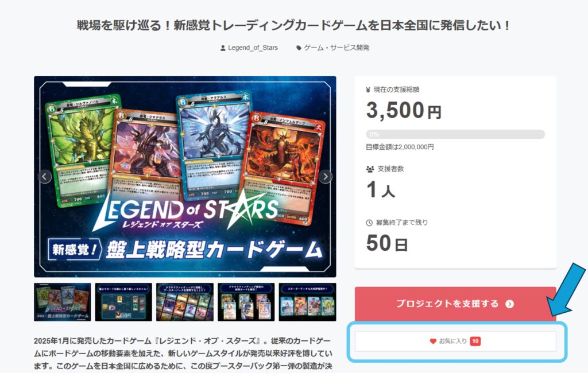Click the main Legend of Stars banner image
This screenshot has width=588, height=373.
click(x=185, y=177)
